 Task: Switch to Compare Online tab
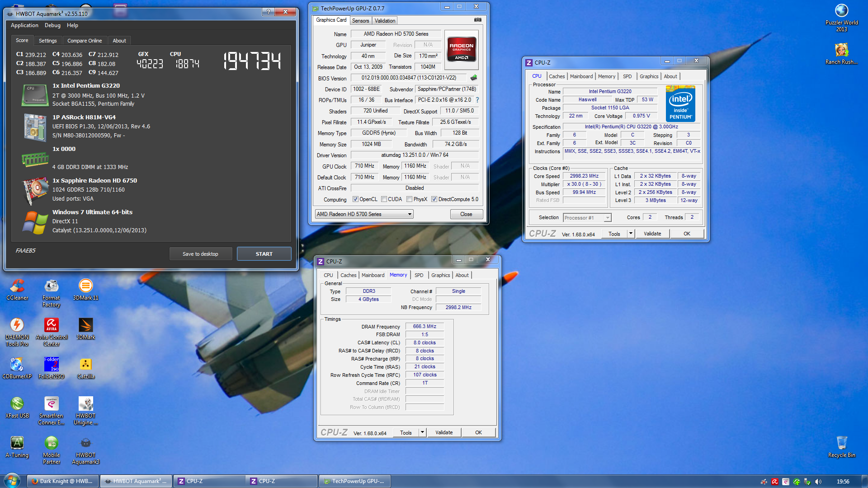(85, 41)
